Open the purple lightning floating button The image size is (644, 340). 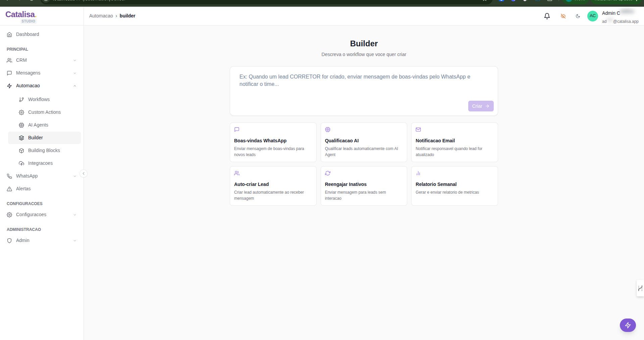(x=628, y=325)
